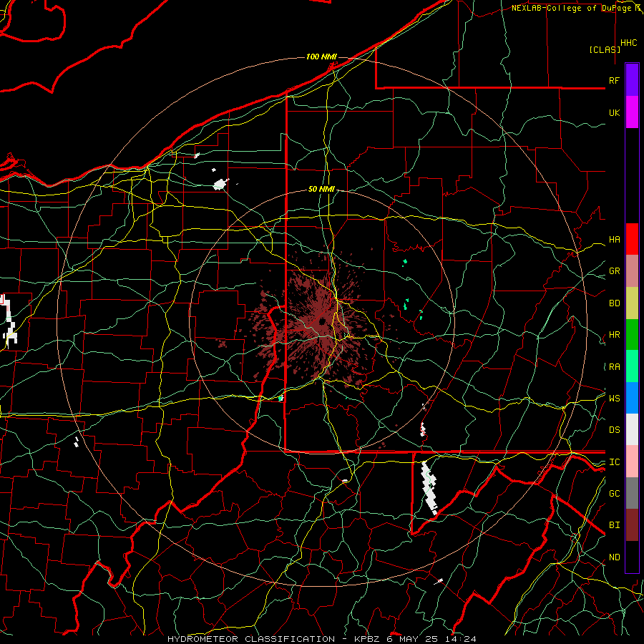Viewport: 644px width, 644px height.
Task: Select the GC gray legend swatch
Action: click(632, 493)
